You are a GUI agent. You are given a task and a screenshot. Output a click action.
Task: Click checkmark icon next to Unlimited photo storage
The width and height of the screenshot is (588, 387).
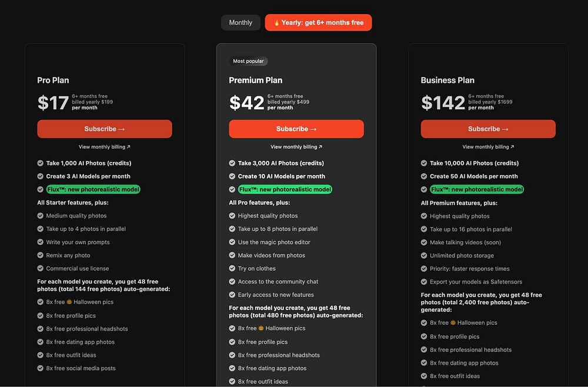pyautogui.click(x=424, y=255)
